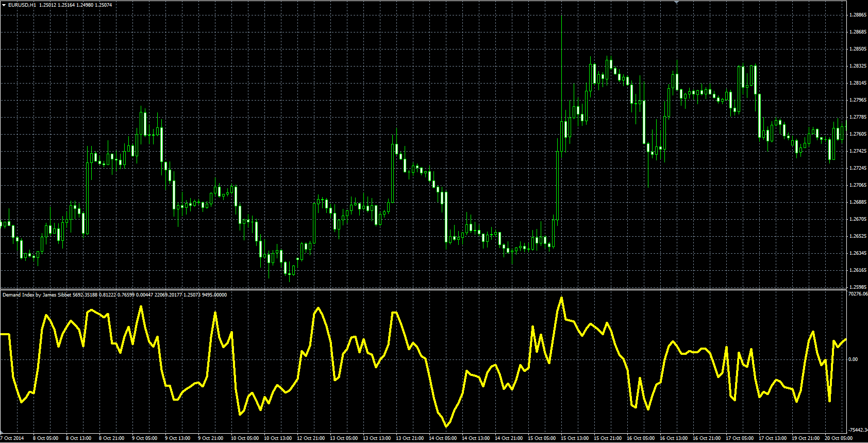The width and height of the screenshot is (868, 443).
Task: Click the 9 Oct 13:00 time label
Action: click(x=178, y=438)
